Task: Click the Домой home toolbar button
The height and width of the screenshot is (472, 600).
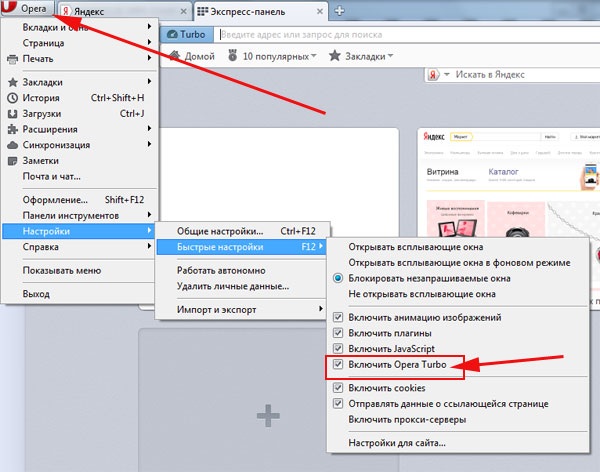Action: click(x=191, y=56)
